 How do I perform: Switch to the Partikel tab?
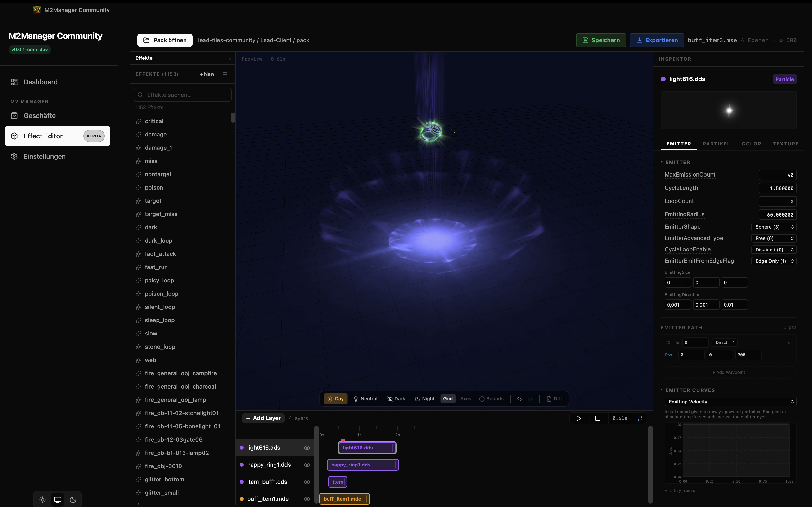(716, 144)
